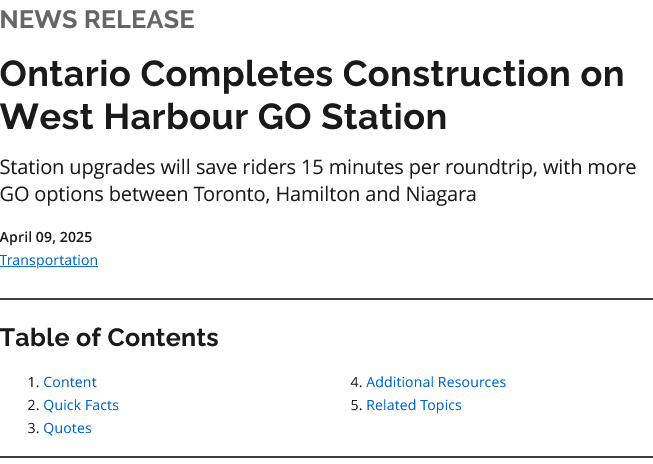Go to Quick Facts in contents
Viewport: 653px width, 464px height.
[x=81, y=405]
